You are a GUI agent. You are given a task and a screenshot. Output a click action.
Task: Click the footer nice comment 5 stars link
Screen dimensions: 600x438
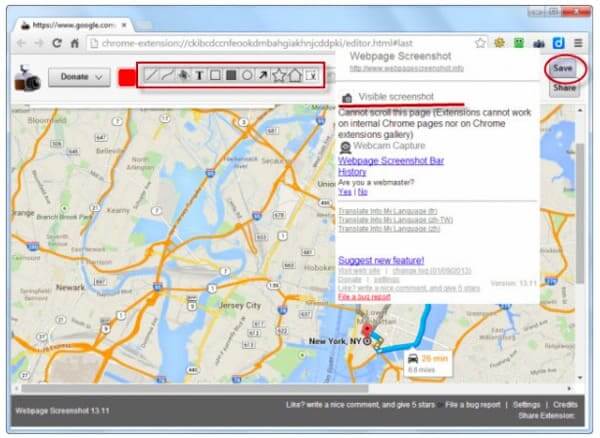360,405
